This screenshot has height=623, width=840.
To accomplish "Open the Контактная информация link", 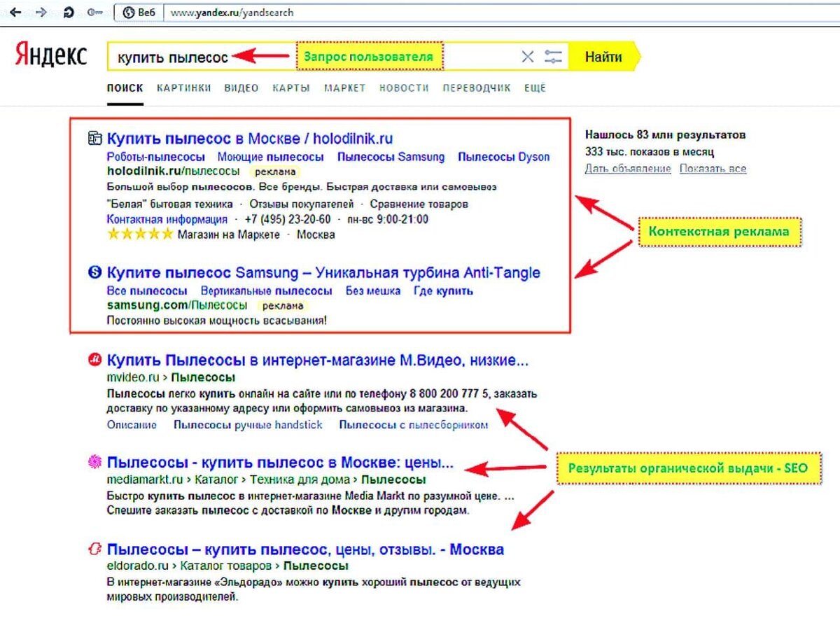I will (167, 219).
